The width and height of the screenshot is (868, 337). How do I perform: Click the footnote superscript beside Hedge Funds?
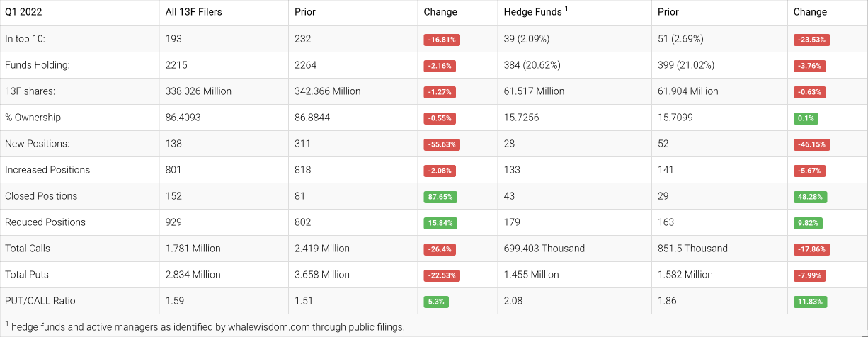point(566,9)
